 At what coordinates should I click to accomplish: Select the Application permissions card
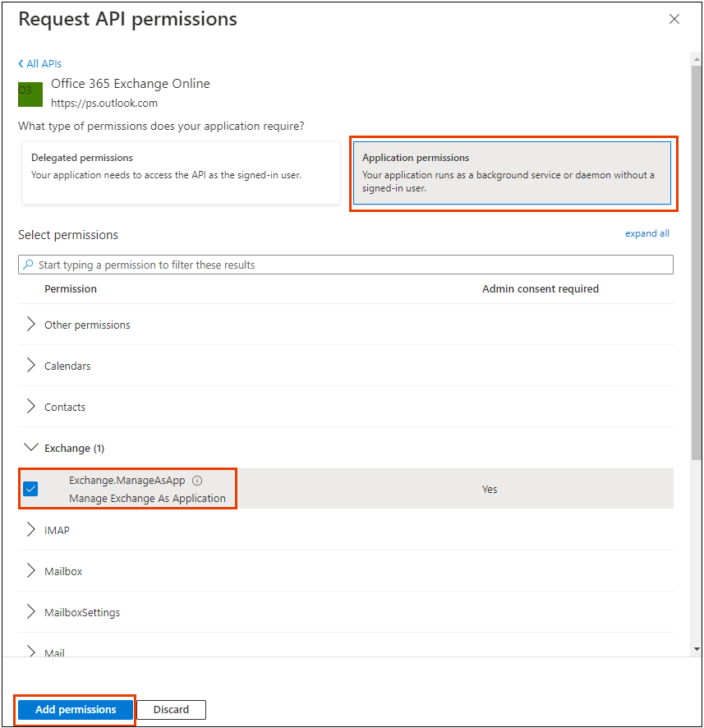click(x=513, y=173)
